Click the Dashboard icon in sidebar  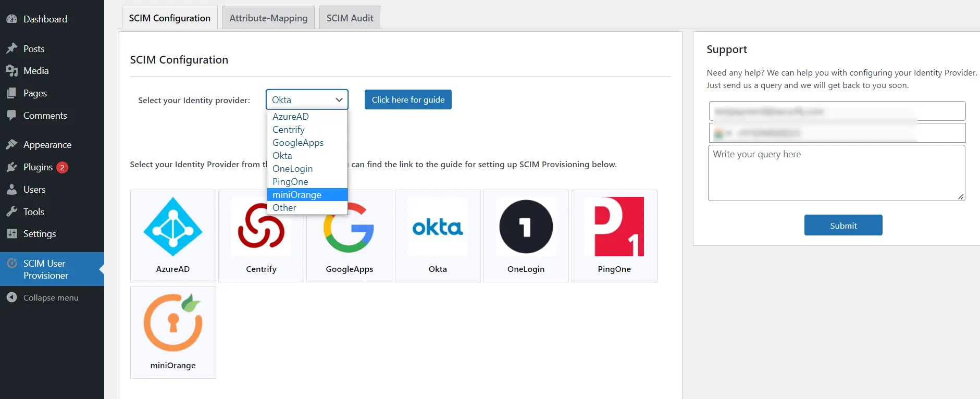[x=12, y=19]
